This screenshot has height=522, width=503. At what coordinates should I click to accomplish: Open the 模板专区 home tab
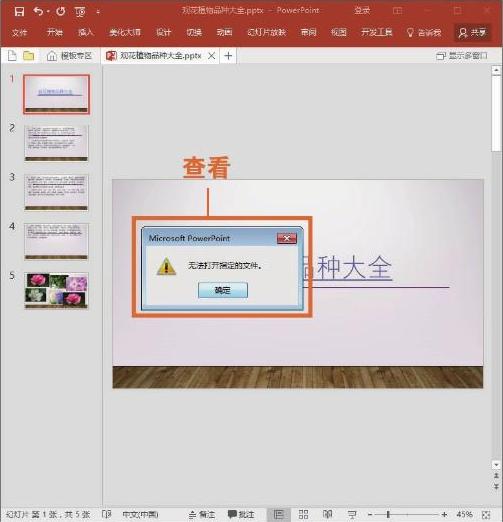(x=69, y=56)
